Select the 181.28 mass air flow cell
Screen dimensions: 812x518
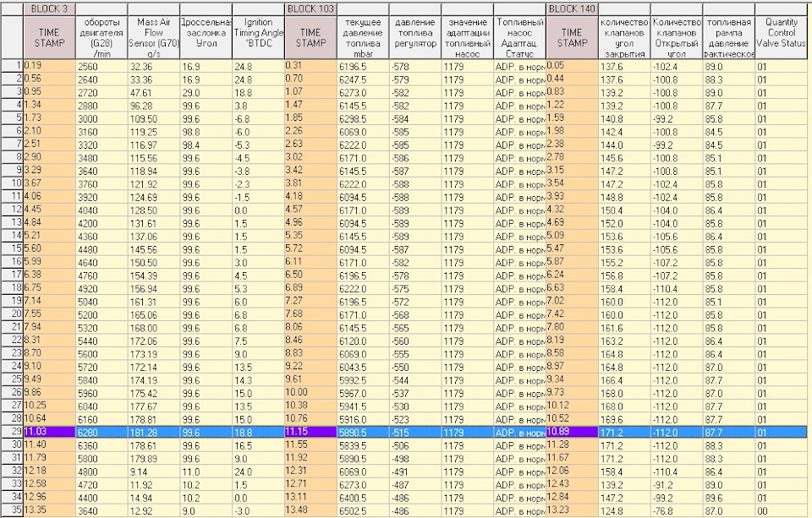coord(152,432)
